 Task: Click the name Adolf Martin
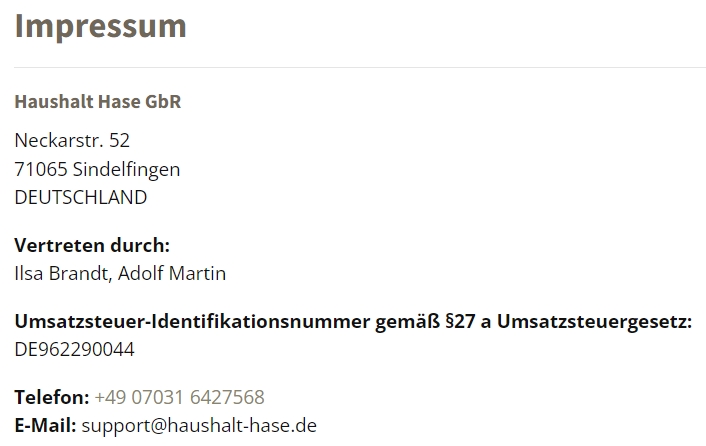(172, 274)
